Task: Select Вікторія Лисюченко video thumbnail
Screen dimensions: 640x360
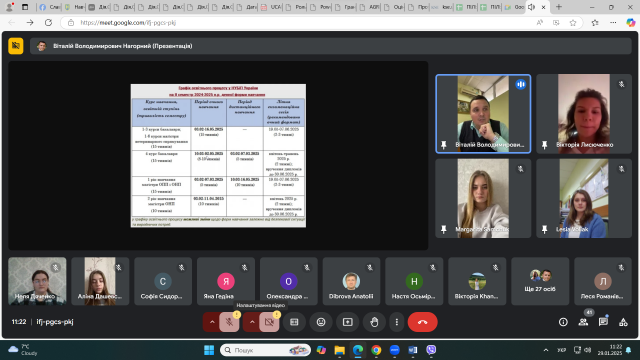Action: 584,114
